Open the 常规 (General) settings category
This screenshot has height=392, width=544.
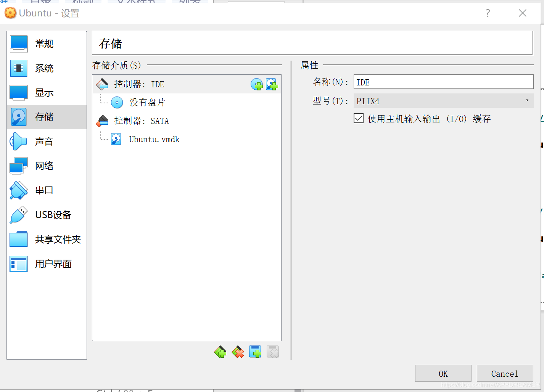click(47, 44)
